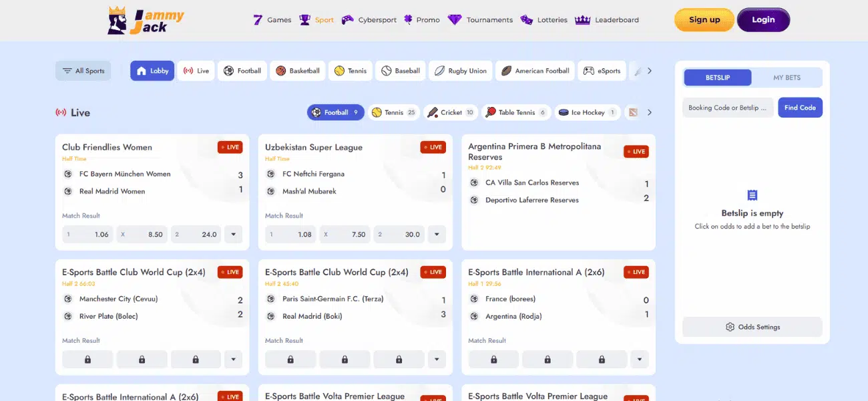Open the Games section

[x=272, y=20]
